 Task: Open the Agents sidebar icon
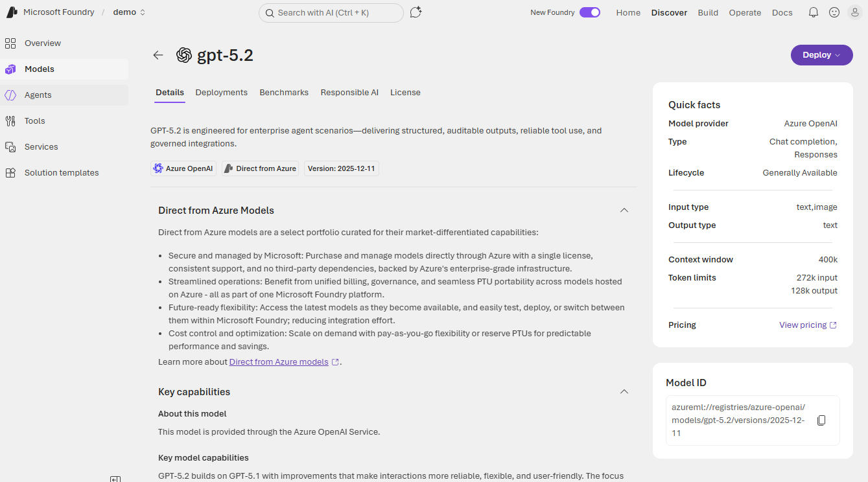tap(10, 95)
